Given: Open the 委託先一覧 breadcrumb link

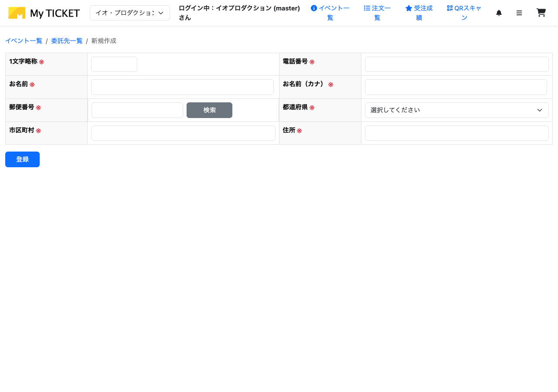Looking at the screenshot, I should (66, 41).
